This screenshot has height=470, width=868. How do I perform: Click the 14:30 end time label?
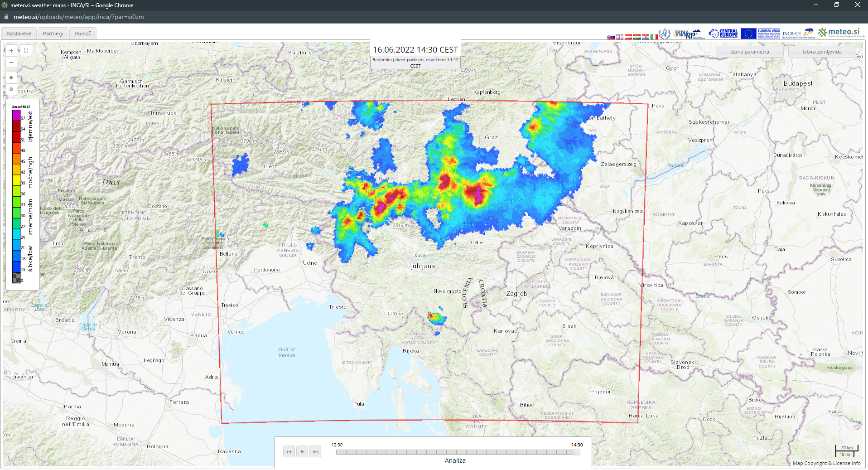[577, 445]
